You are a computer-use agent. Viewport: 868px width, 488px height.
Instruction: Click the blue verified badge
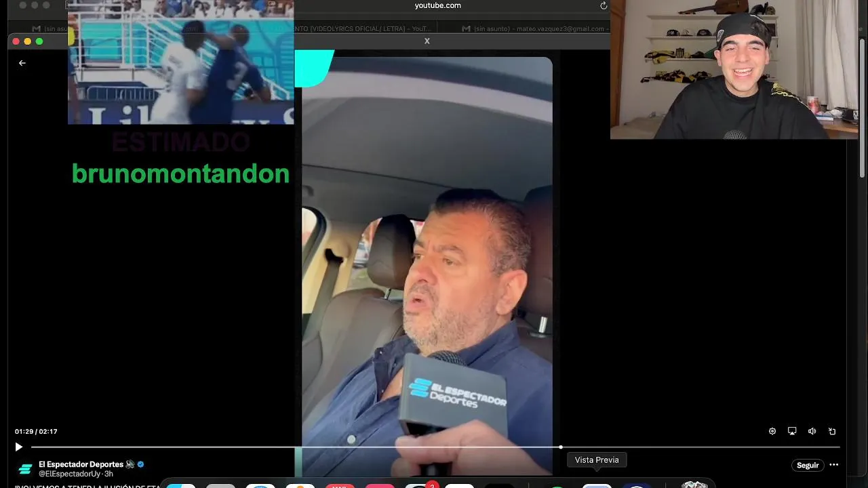[x=141, y=464]
